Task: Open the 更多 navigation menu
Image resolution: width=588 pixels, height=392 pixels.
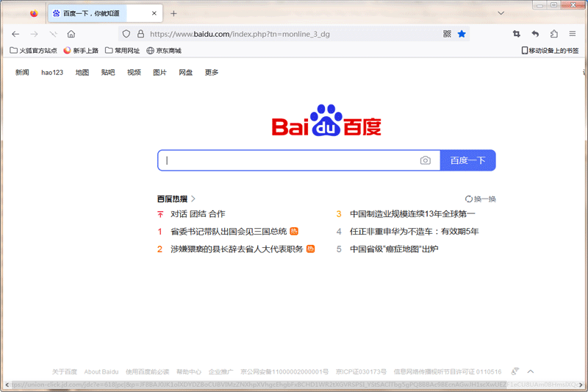Action: (212, 73)
